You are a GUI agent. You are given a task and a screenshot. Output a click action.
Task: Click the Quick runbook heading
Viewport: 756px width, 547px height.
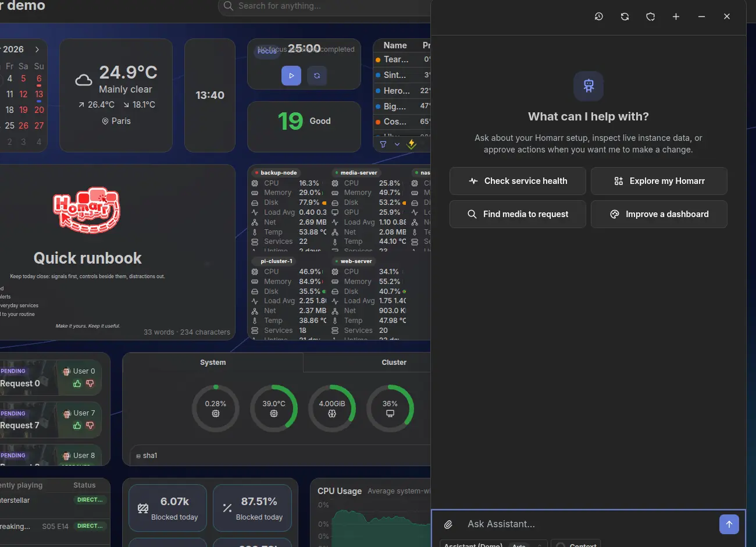click(88, 258)
